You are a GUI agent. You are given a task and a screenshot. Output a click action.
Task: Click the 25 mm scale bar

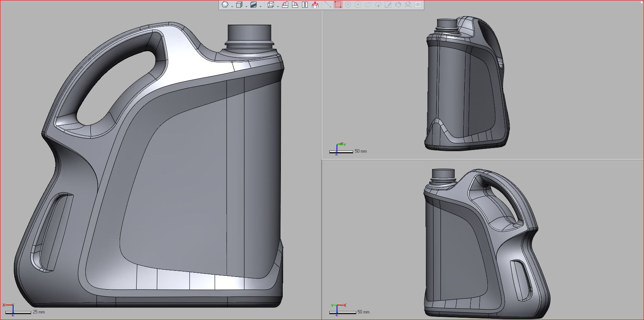coord(18,312)
